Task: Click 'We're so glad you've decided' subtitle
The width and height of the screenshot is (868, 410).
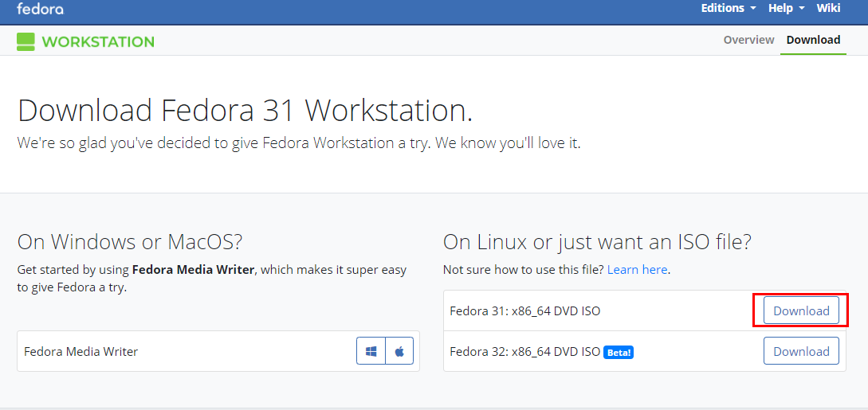Action: tap(299, 143)
